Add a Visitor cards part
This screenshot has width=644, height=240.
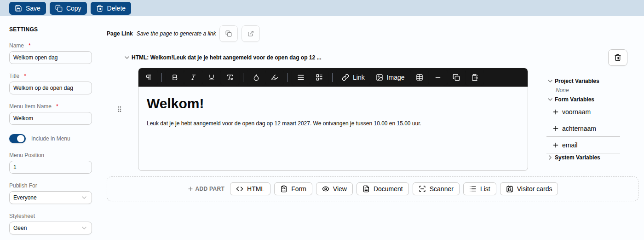pos(529,189)
